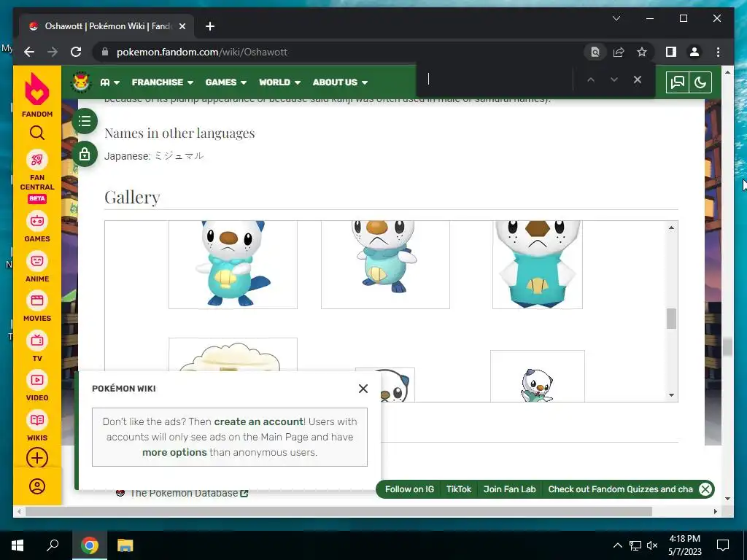Click the 'create an account' link
747x560 pixels.
[259, 421]
